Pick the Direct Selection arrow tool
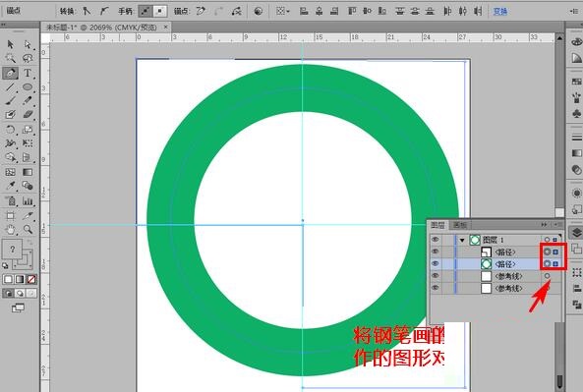The height and width of the screenshot is (392, 583). click(x=28, y=44)
